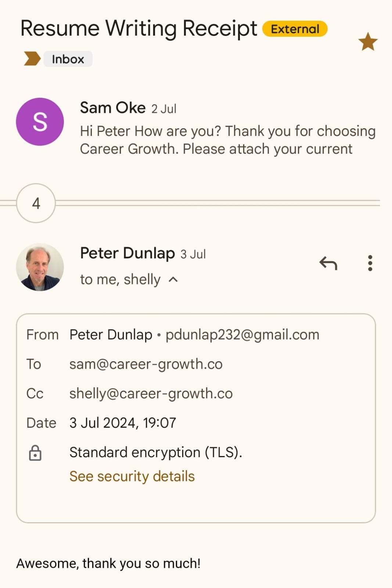392x588 pixels.
Task: Expand the 4 hidden messages
Action: pos(36,203)
